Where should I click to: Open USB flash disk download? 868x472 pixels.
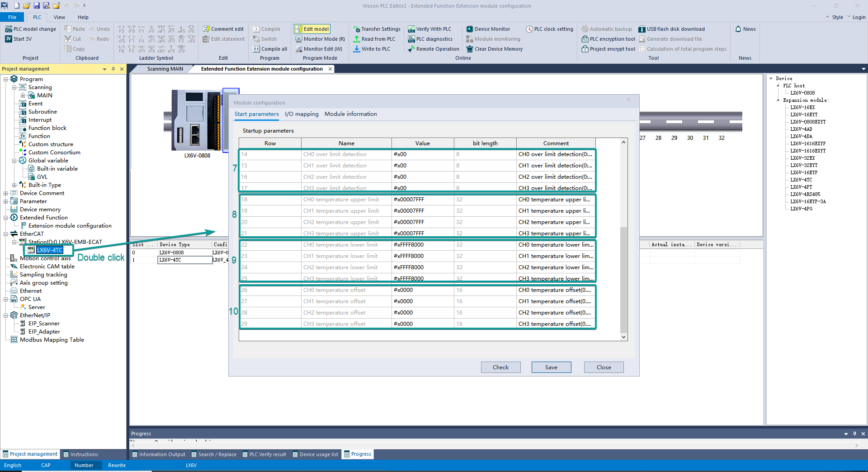pyautogui.click(x=671, y=29)
